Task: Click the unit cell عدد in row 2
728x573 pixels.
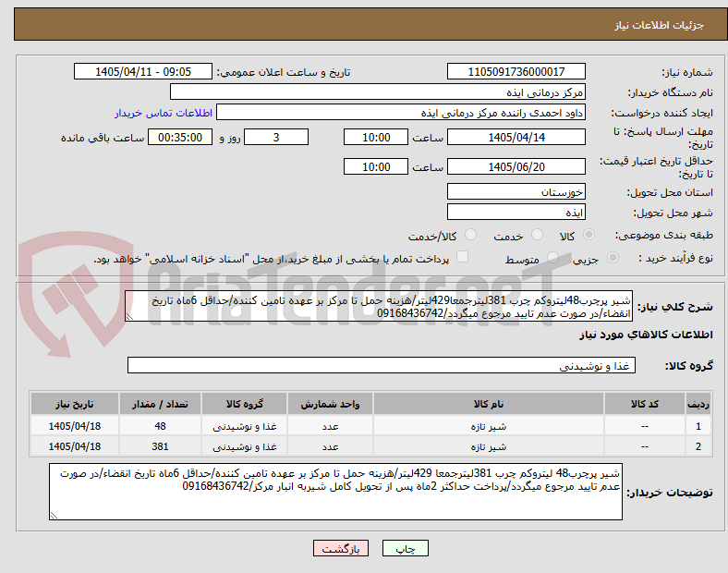Action: tap(330, 446)
